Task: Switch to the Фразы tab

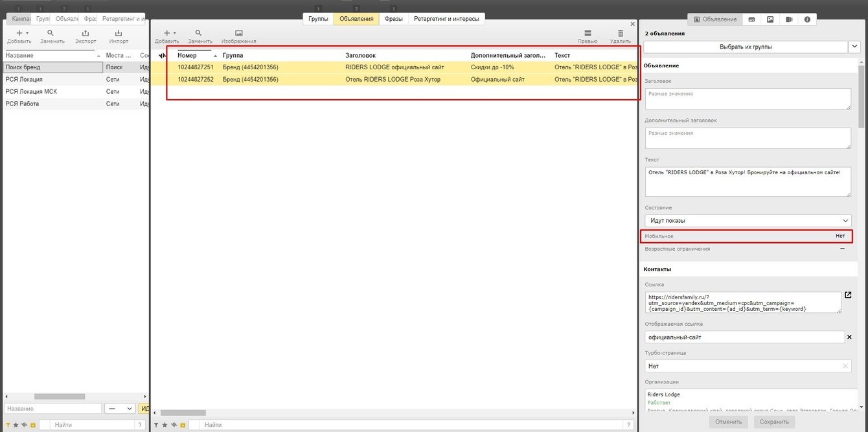Action: pyautogui.click(x=394, y=19)
